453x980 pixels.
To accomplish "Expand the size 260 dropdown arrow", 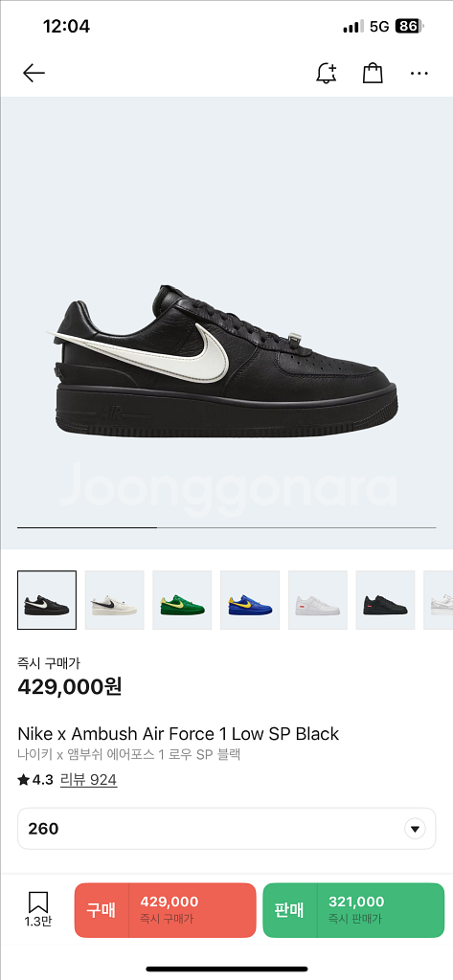I will pos(414,829).
